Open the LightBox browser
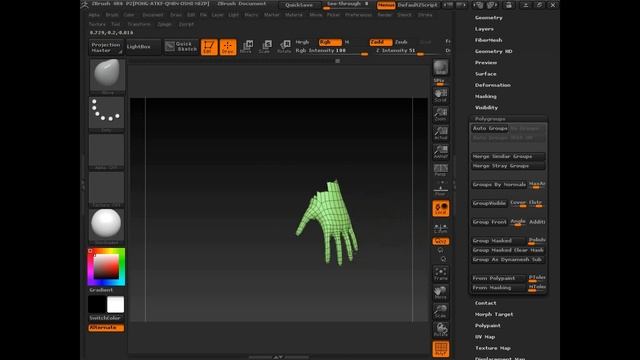 [x=143, y=47]
